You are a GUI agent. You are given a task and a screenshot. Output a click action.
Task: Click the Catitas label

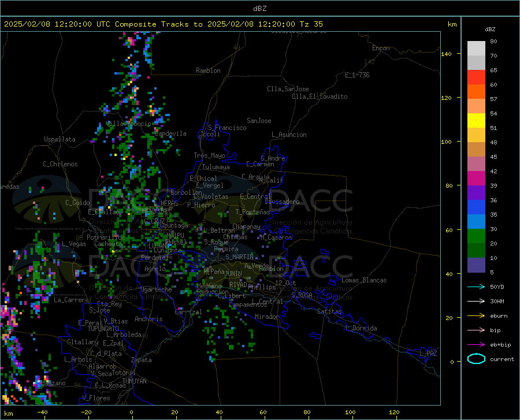[x=330, y=311]
